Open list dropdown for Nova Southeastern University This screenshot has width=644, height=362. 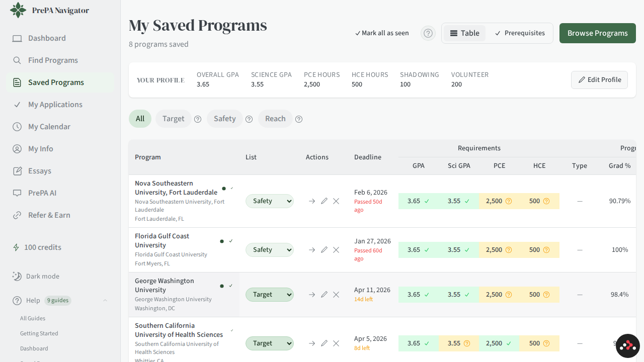(x=270, y=201)
